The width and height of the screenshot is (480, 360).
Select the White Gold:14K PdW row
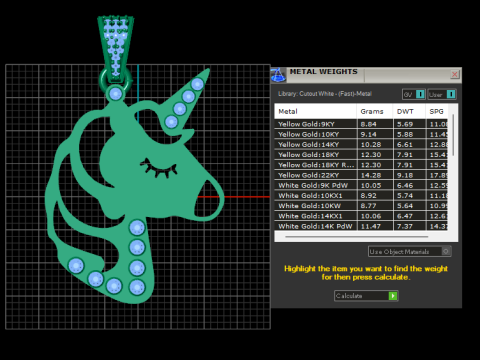click(361, 226)
